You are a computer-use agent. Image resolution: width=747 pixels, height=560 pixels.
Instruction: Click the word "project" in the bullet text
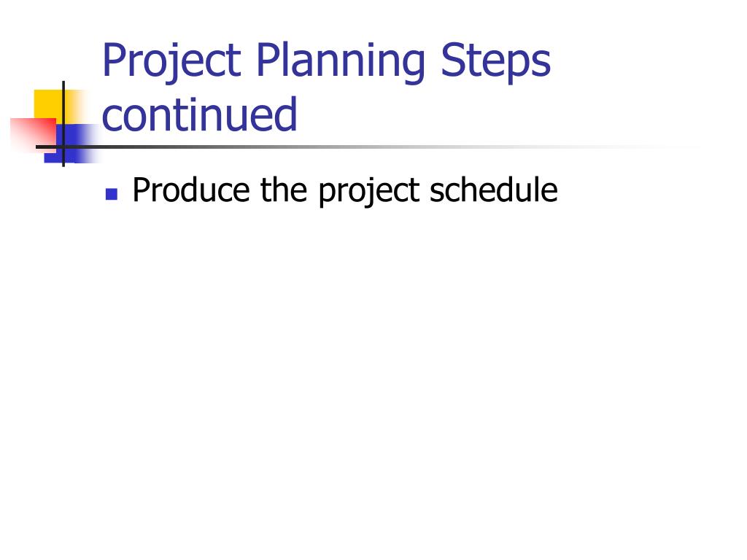368,192
